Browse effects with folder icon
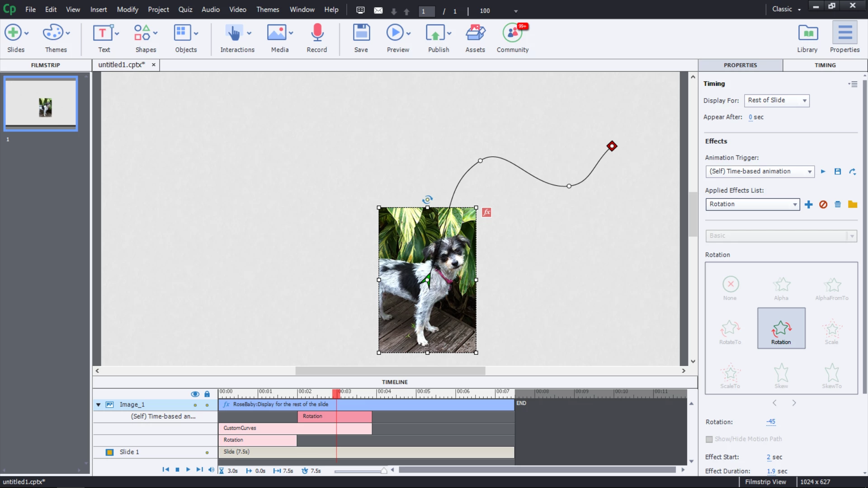The width and height of the screenshot is (868, 488). tap(853, 205)
